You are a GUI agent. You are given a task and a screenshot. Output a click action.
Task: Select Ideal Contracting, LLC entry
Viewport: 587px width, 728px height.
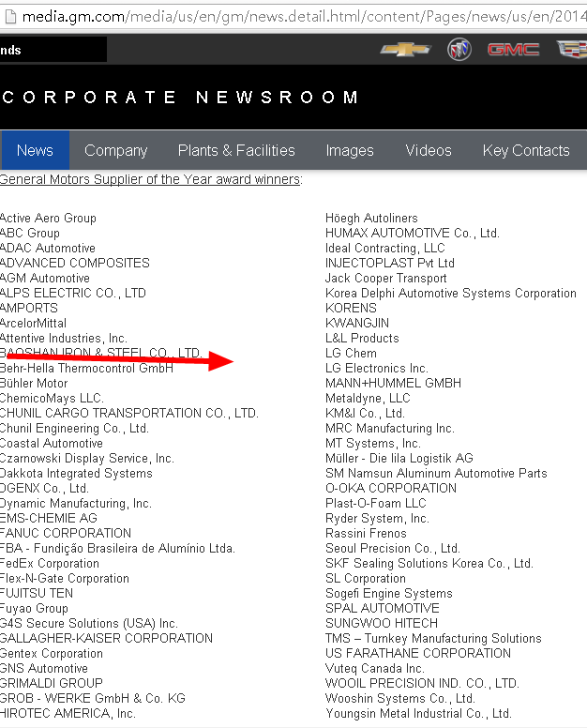point(385,248)
